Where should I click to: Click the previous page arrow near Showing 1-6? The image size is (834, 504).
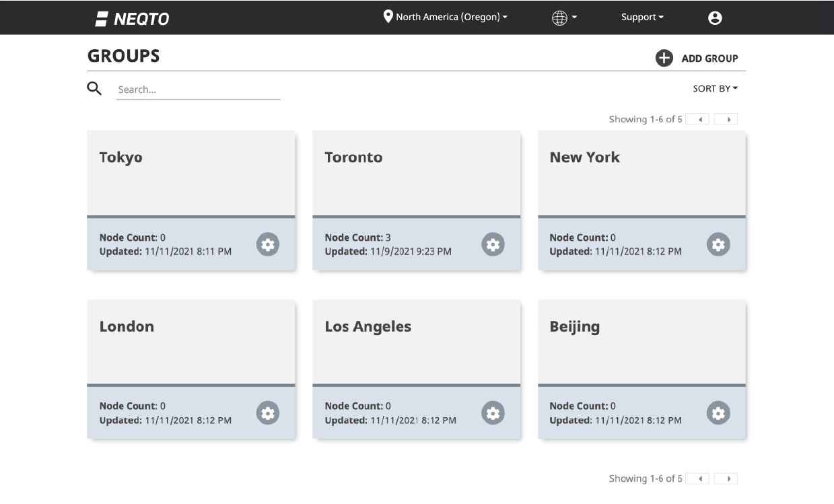click(x=698, y=118)
